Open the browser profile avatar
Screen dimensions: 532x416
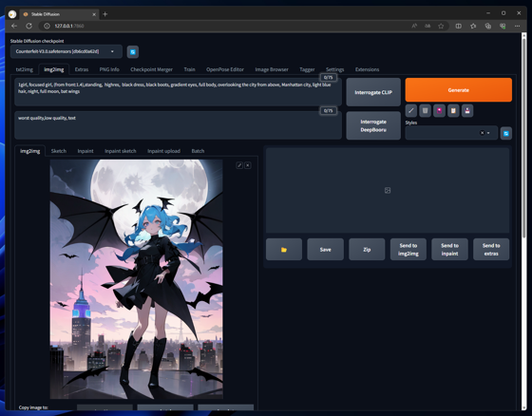(x=12, y=14)
